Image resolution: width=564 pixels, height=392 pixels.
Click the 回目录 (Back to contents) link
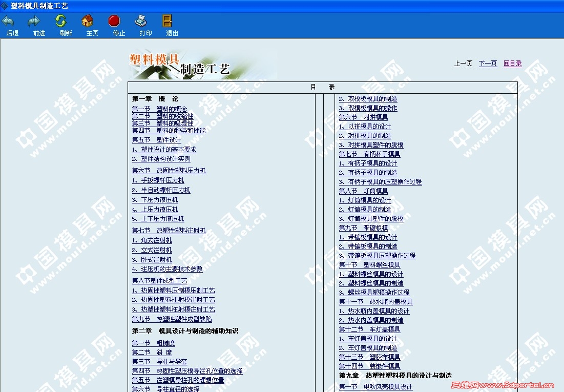(x=512, y=63)
